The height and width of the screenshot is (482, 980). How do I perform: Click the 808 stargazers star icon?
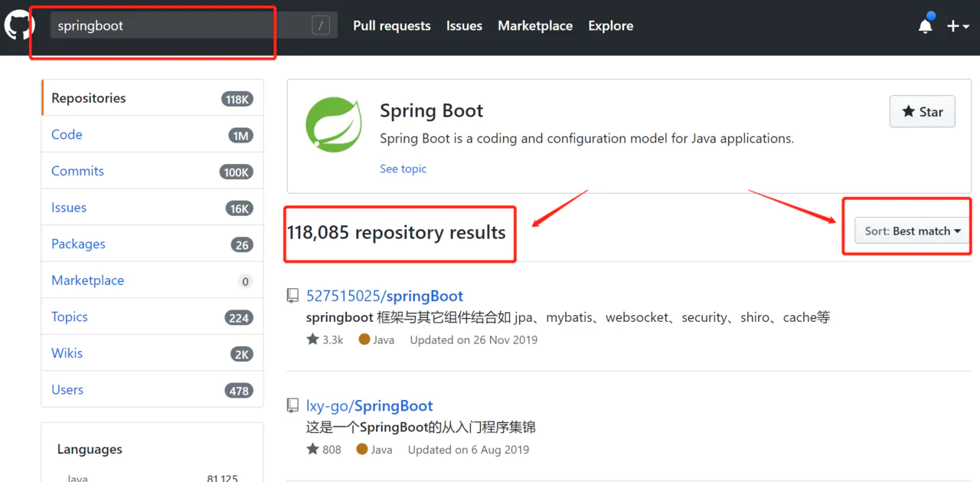coord(312,450)
